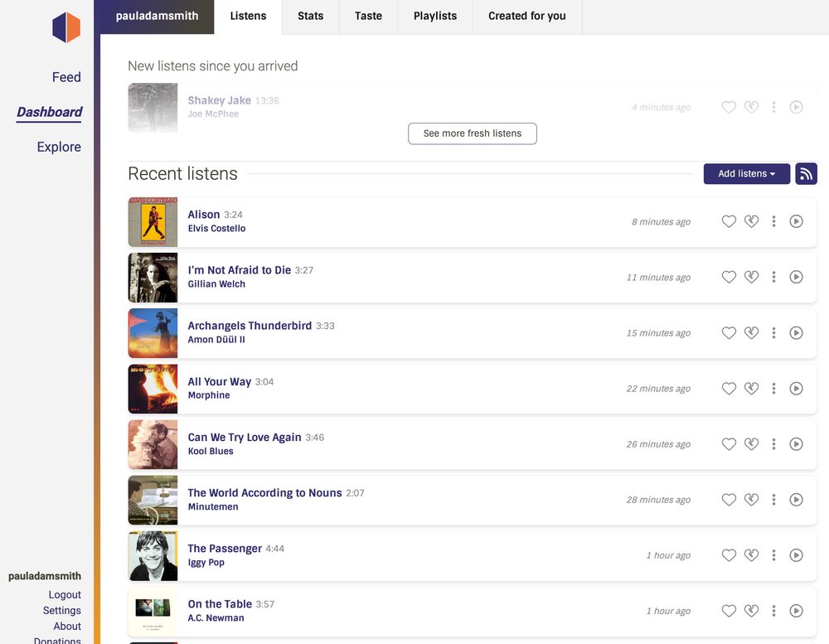Hate On the Table broken-heart icon
Screen dimensions: 829x644
pos(751,611)
